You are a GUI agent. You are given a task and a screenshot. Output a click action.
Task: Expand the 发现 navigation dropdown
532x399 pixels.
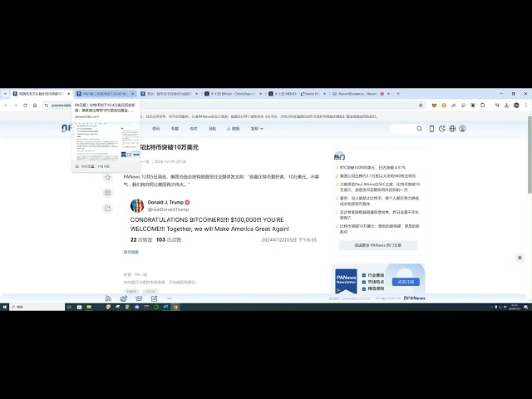[x=257, y=129]
